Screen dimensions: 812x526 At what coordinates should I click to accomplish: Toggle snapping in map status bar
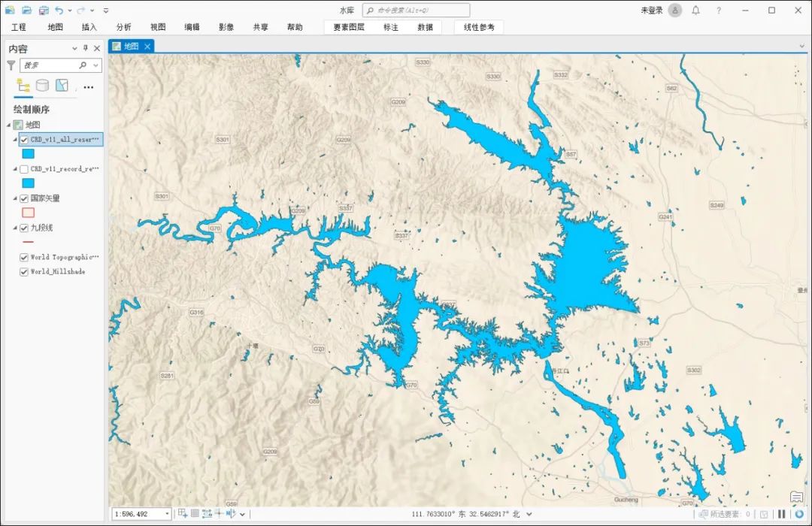point(183,513)
